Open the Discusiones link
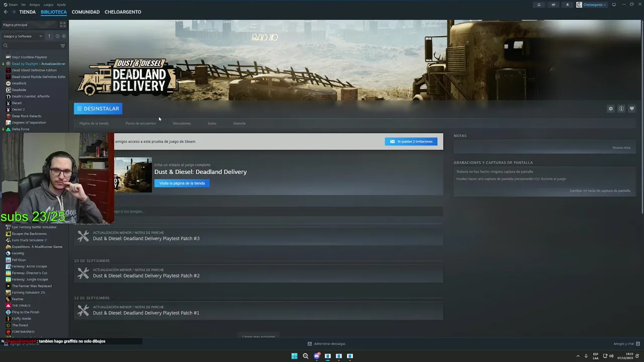 click(182, 123)
